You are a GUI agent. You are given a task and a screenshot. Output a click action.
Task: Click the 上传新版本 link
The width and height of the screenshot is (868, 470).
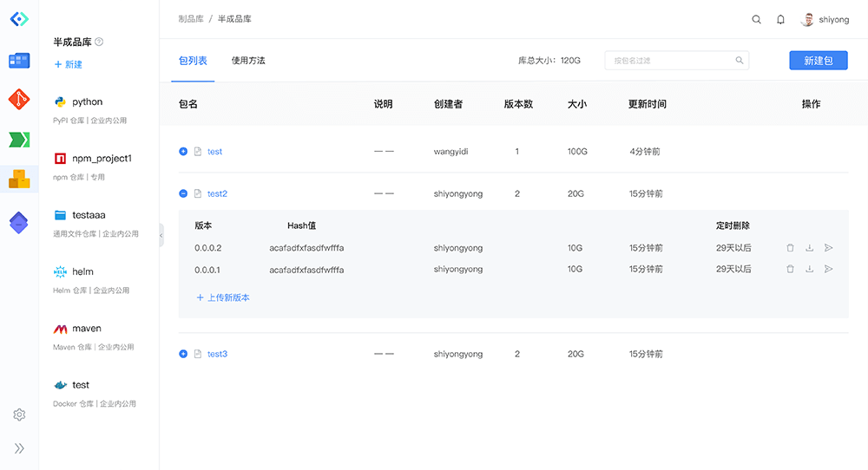[x=223, y=297]
